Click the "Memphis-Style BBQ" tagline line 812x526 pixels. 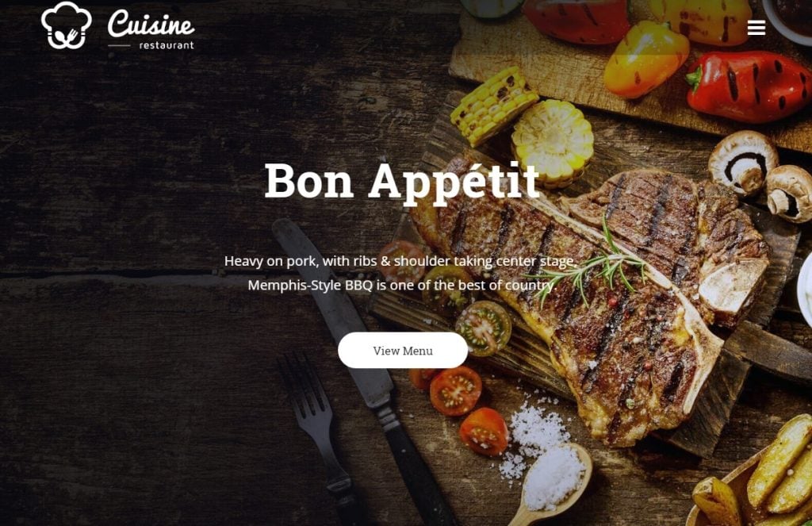tap(402, 285)
